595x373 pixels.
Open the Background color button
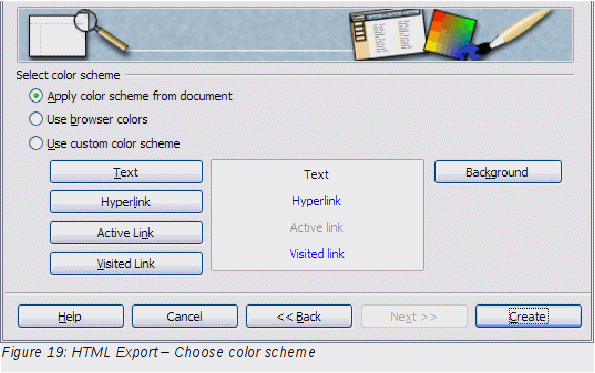498,172
